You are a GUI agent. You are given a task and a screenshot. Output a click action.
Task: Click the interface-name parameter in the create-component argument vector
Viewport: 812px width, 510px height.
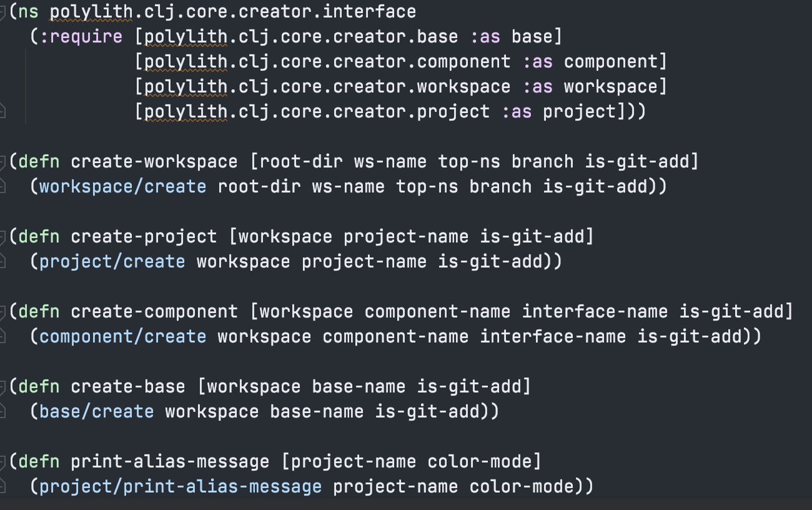click(595, 311)
